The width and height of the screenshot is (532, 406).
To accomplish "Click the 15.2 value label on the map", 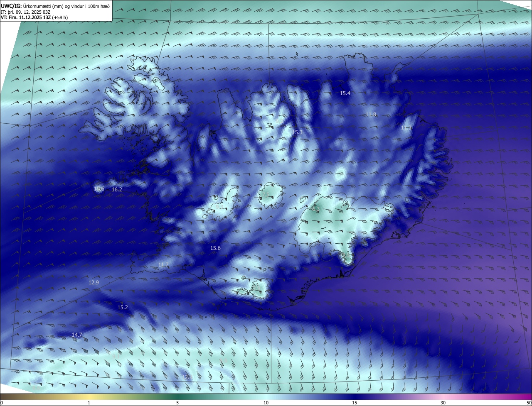I will pos(123,308).
